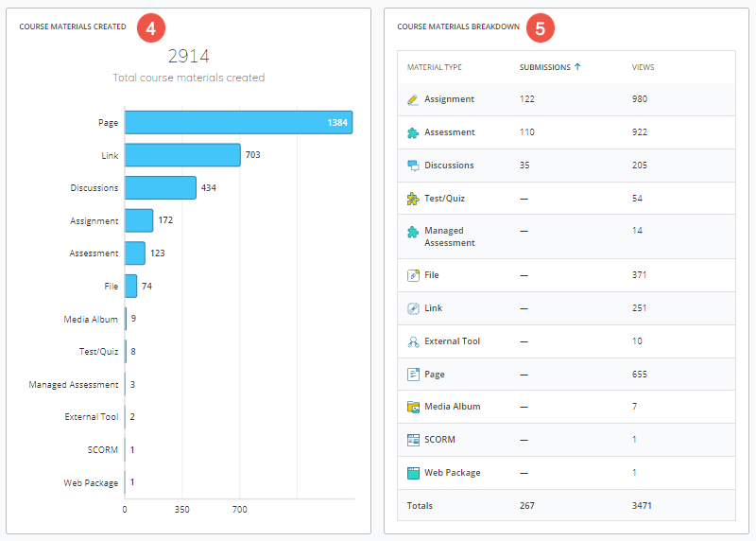Click the Test/Quiz puzzle piece icon
This screenshot has height=541, width=756.
(x=413, y=199)
